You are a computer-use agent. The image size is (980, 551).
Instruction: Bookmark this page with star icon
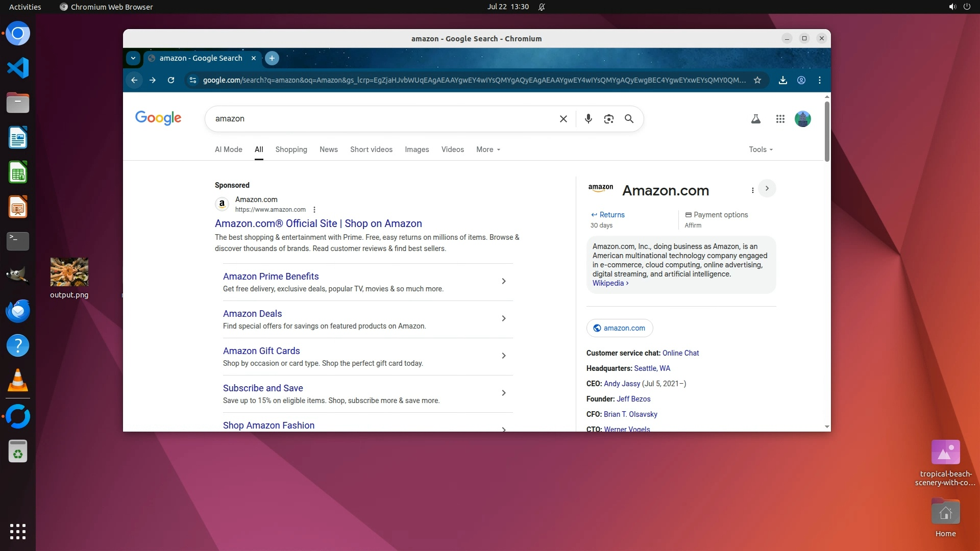tap(757, 80)
